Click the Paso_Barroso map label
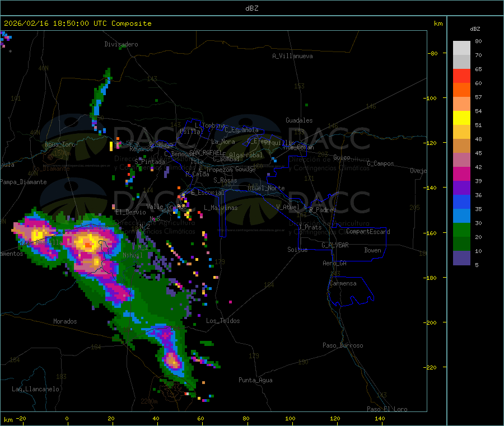Image resolution: width=504 pixels, height=426 pixels. (x=343, y=345)
